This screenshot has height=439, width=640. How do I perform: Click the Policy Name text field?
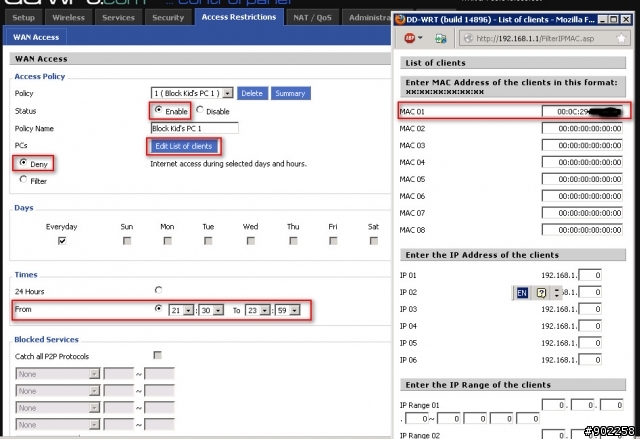tap(195, 128)
